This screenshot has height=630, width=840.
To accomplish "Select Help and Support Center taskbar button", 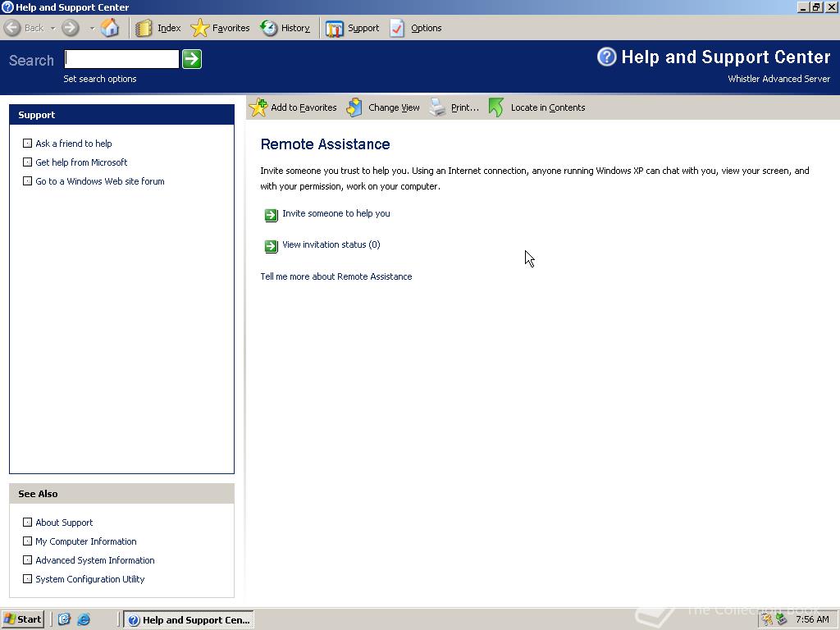I will click(x=189, y=620).
